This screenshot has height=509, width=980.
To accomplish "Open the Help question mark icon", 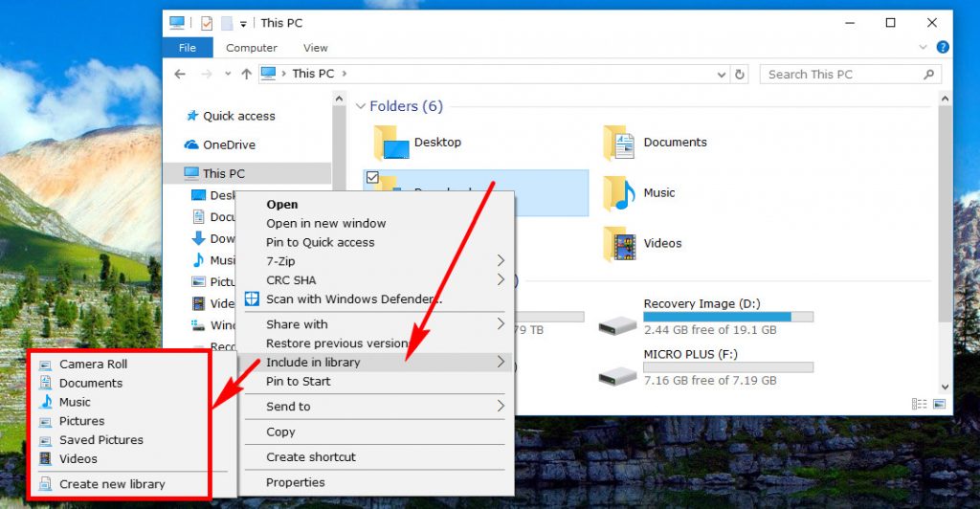I will point(943,48).
